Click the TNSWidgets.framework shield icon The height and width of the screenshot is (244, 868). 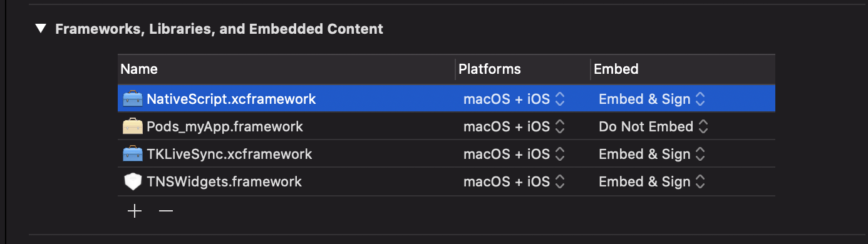[133, 181]
